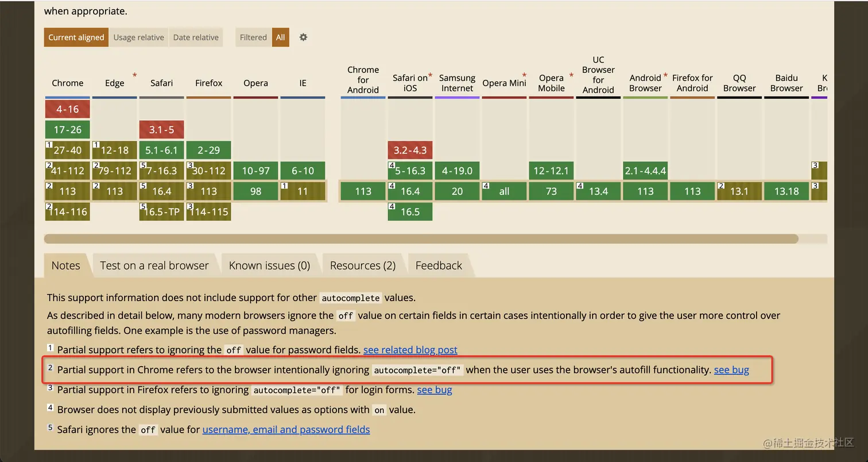
Task: Click the Android Browser column header
Action: point(646,83)
